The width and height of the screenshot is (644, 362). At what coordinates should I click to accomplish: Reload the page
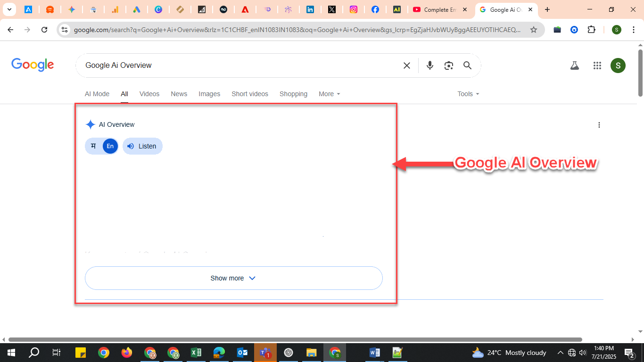click(x=44, y=30)
